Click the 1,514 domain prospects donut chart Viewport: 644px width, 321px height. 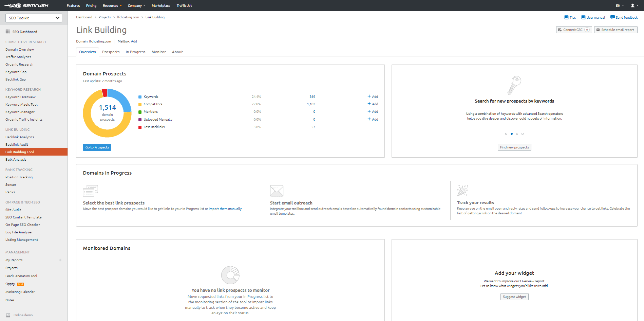pos(107,113)
